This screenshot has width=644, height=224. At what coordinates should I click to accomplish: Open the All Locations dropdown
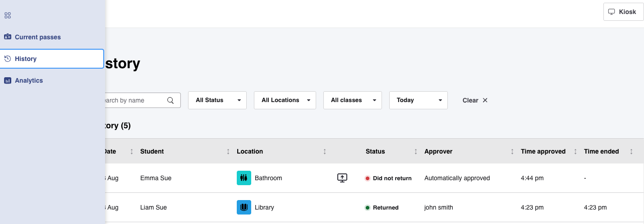(285, 100)
